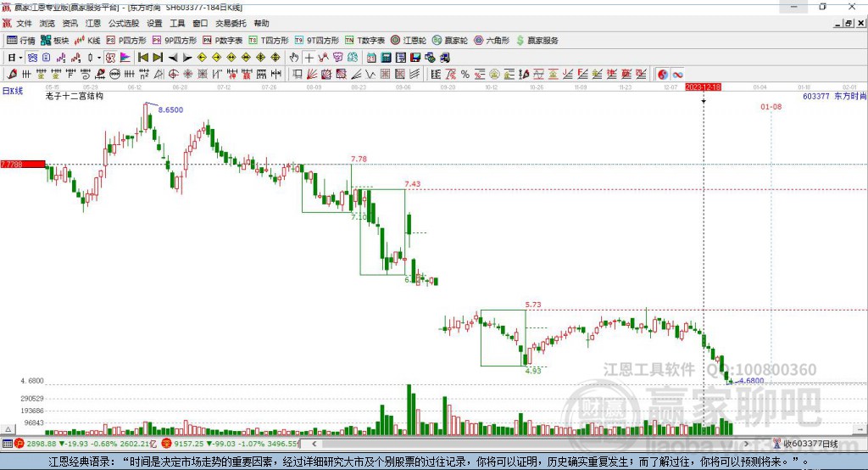
Task: Click the red-blue yin-yang icon
Action: (x=663, y=75)
